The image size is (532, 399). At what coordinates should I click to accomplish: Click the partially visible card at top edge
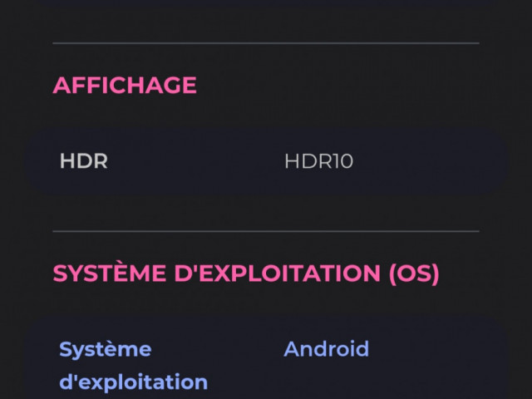click(x=266, y=2)
